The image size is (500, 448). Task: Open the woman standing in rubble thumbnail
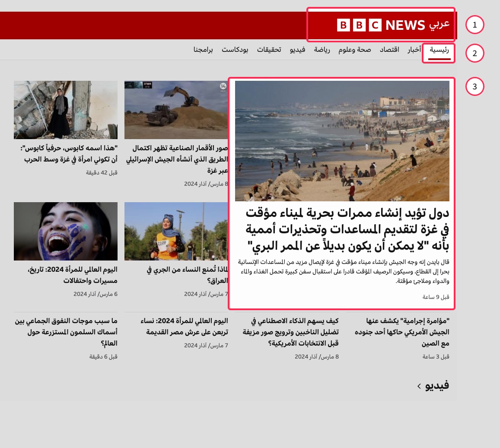click(x=66, y=110)
